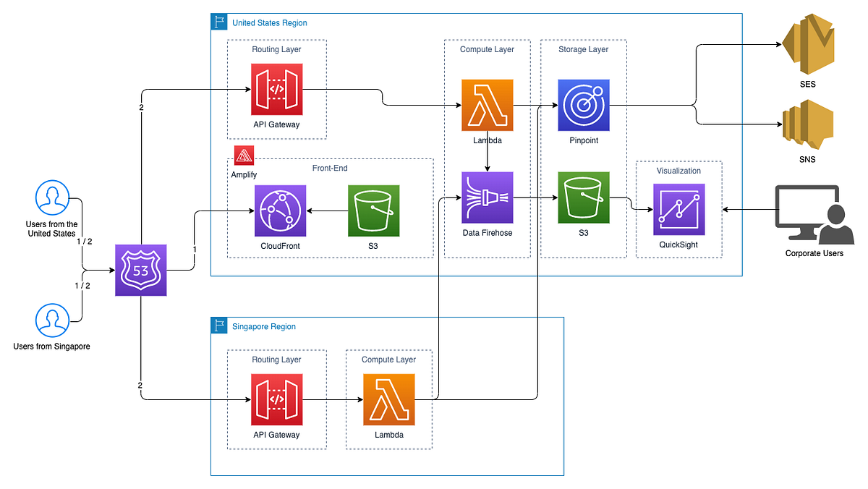Click the US Region Lambda icon
868x489 pixels.
pos(488,106)
